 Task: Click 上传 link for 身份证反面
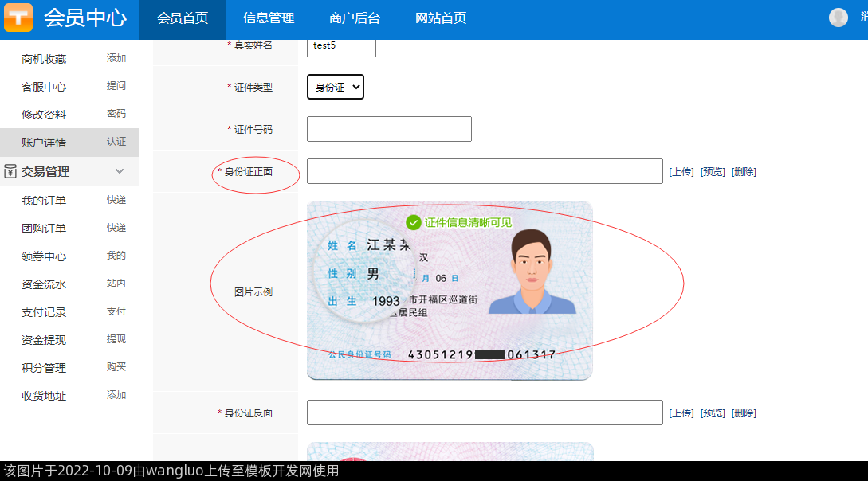681,413
